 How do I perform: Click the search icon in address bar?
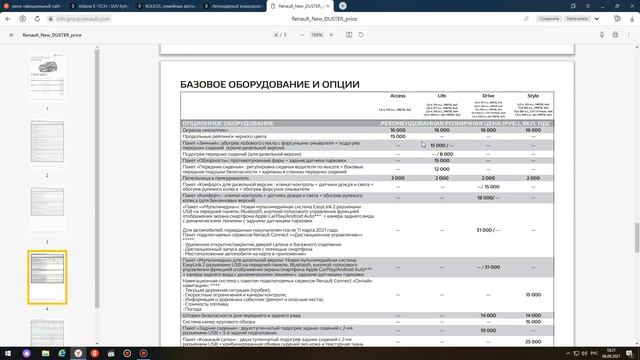click(526, 19)
